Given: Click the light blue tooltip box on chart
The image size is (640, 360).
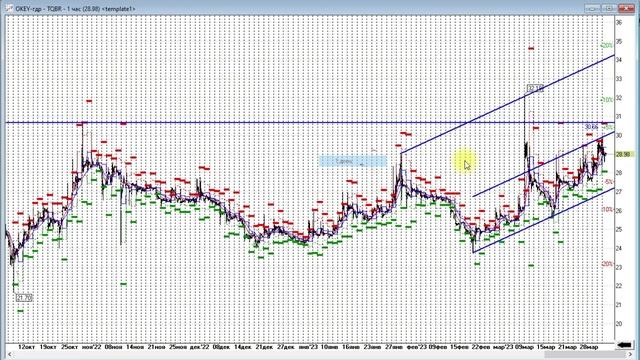Looking at the screenshot, I should [353, 162].
